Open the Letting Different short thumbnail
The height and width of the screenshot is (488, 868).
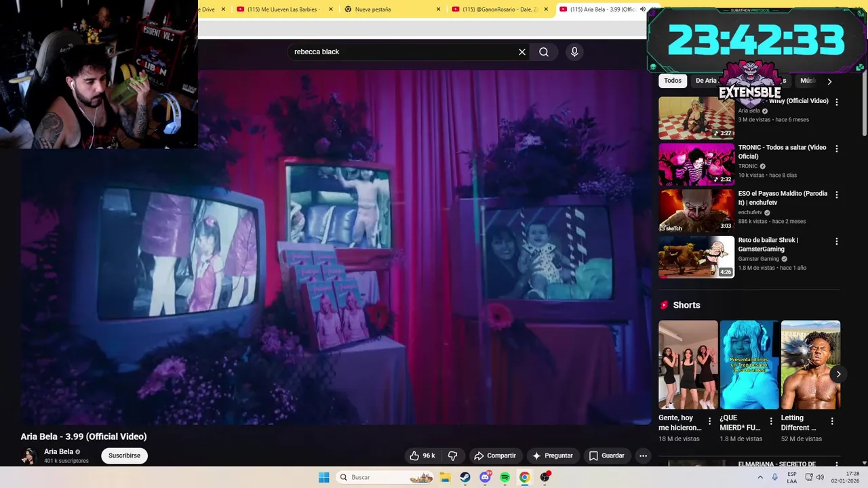point(810,365)
